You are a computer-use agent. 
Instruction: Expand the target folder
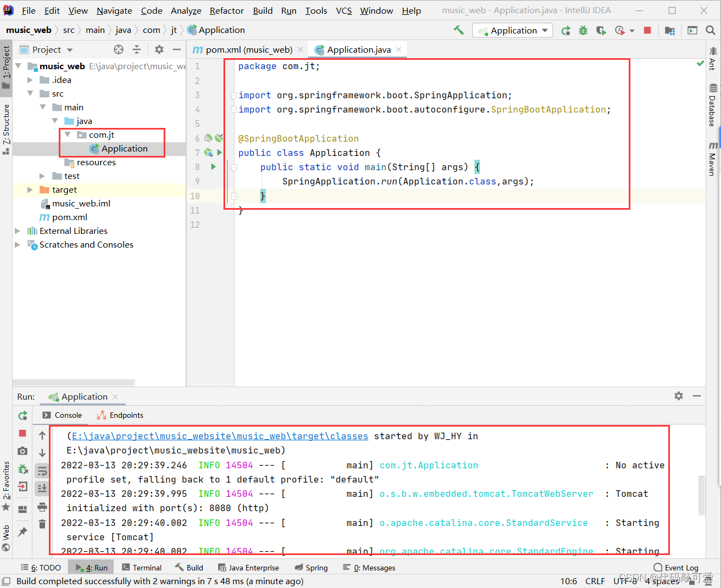30,189
